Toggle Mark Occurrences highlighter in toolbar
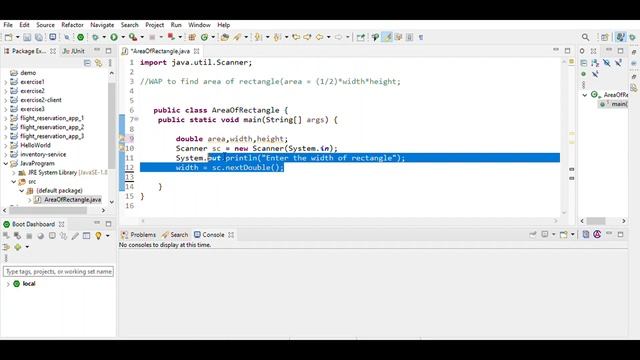 (387, 37)
